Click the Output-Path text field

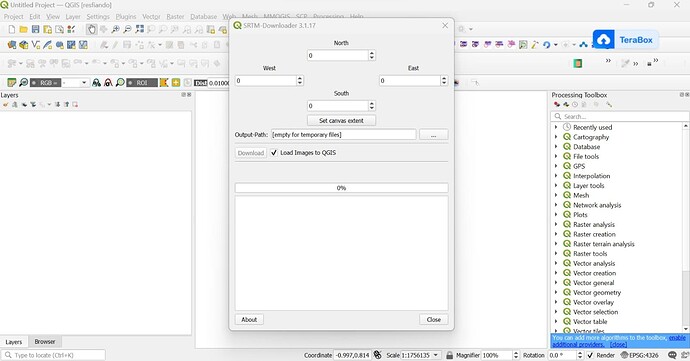pos(343,135)
